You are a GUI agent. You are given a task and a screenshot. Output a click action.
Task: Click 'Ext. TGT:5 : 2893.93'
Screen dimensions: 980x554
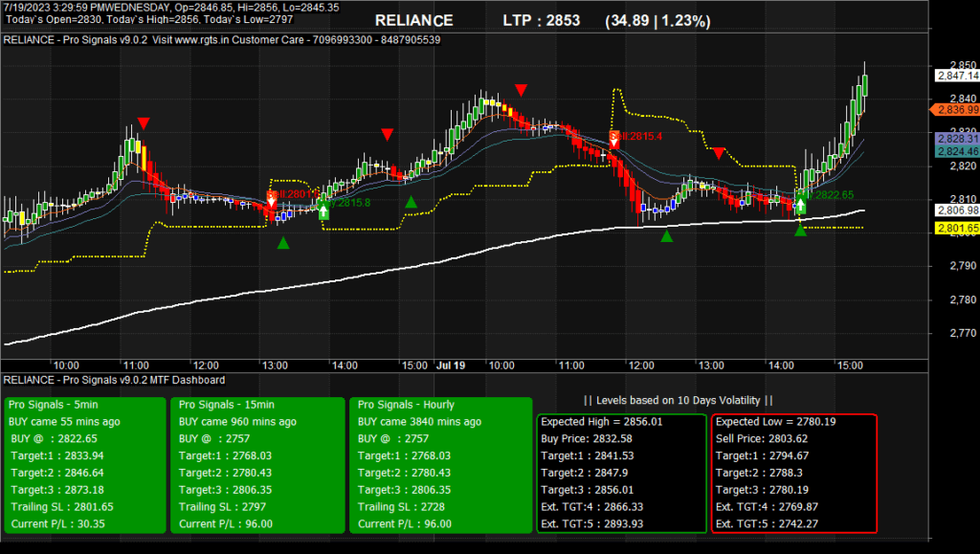591,523
